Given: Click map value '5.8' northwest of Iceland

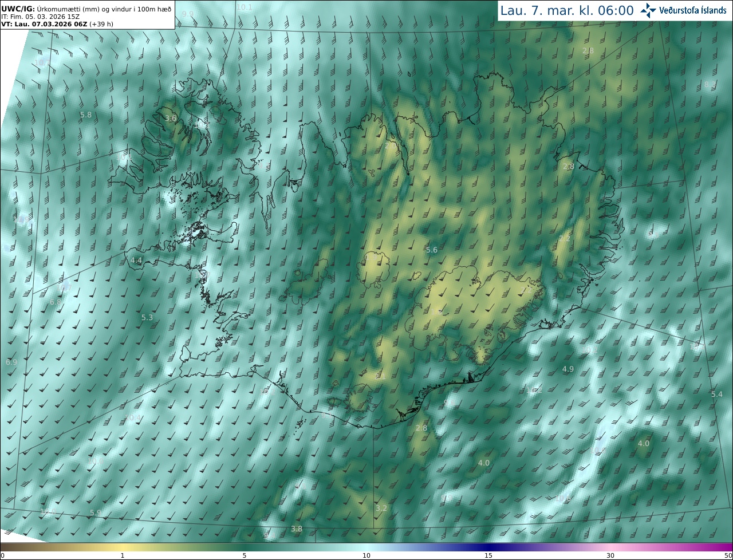Looking at the screenshot, I should [86, 115].
